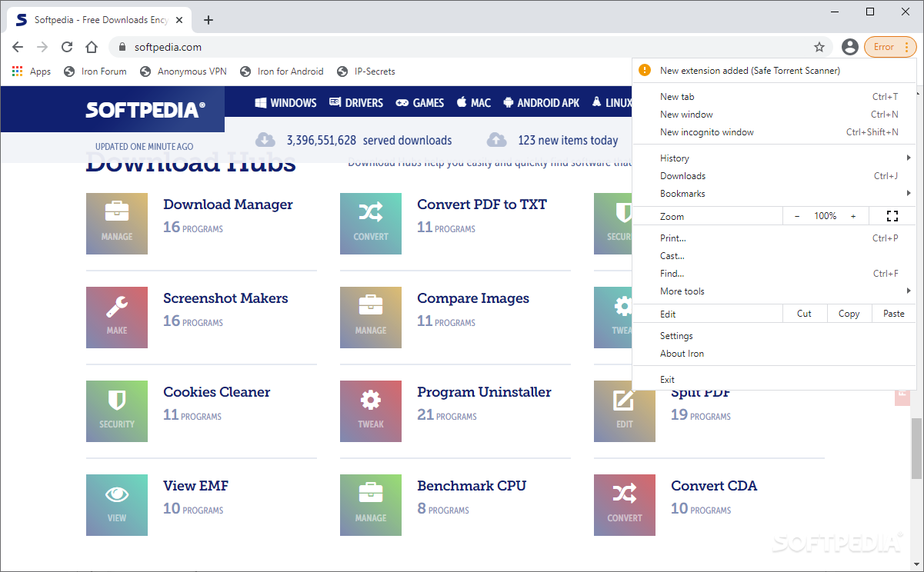Screen dimensions: 924x572
Task: Click the Convert CDA shuffle icon
Action: [625, 505]
